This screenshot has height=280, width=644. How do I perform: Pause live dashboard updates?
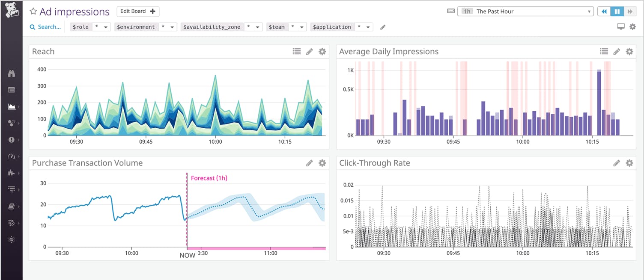tap(617, 12)
